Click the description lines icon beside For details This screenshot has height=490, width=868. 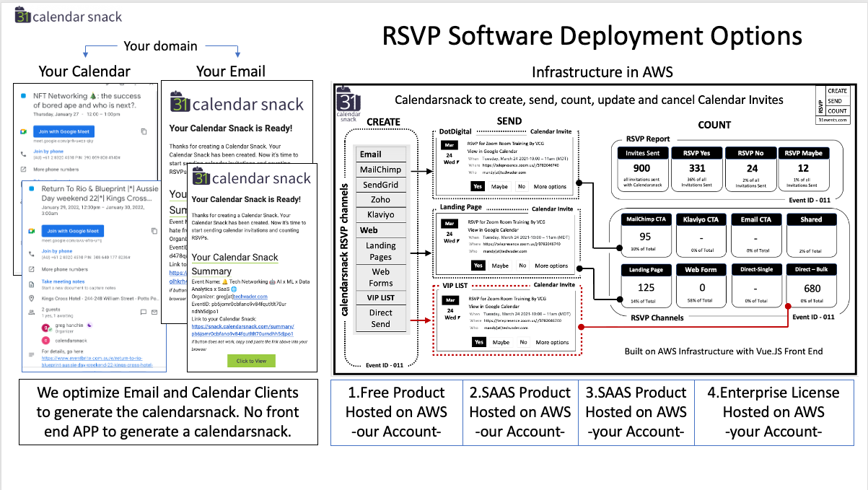(x=31, y=353)
